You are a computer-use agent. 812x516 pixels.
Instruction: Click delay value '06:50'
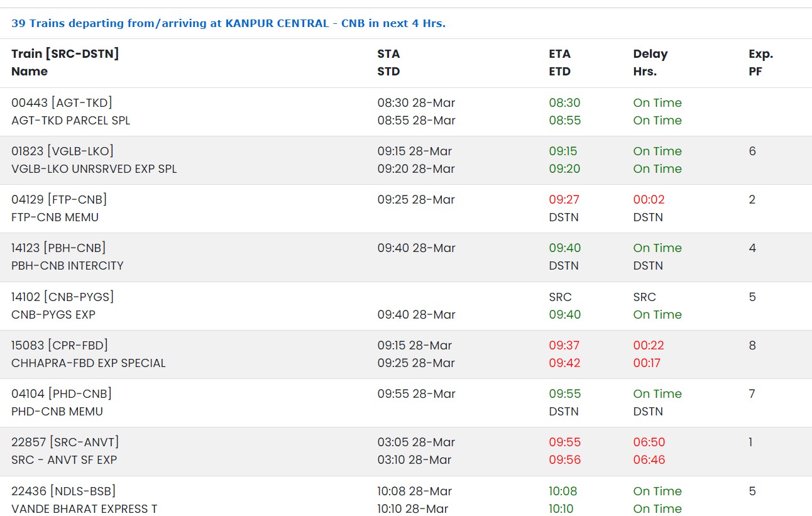coord(649,442)
